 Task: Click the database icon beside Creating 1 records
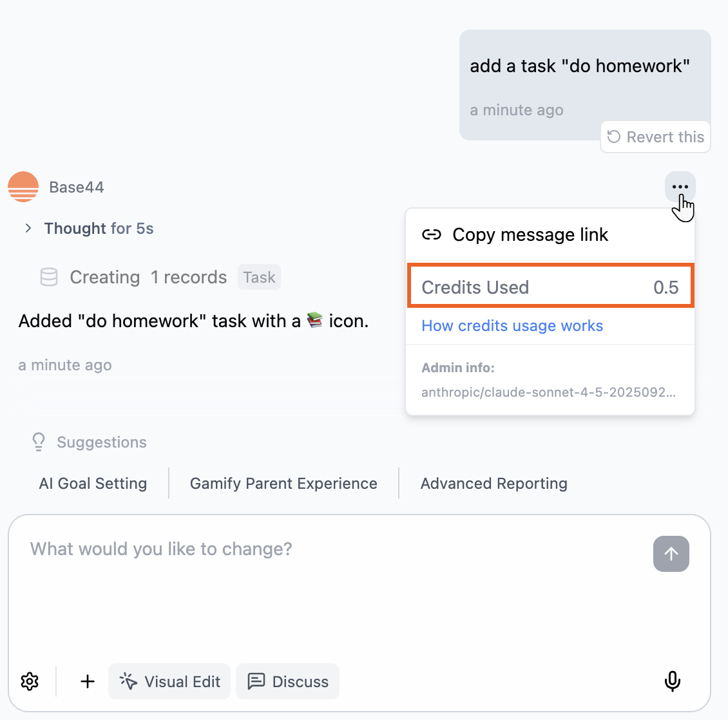[48, 277]
